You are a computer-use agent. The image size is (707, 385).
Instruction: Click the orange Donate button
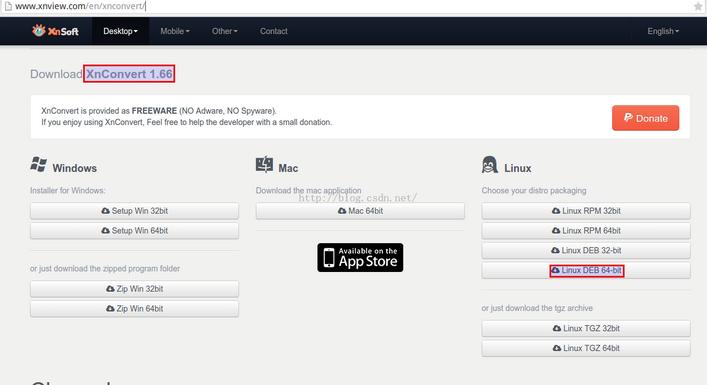click(645, 118)
